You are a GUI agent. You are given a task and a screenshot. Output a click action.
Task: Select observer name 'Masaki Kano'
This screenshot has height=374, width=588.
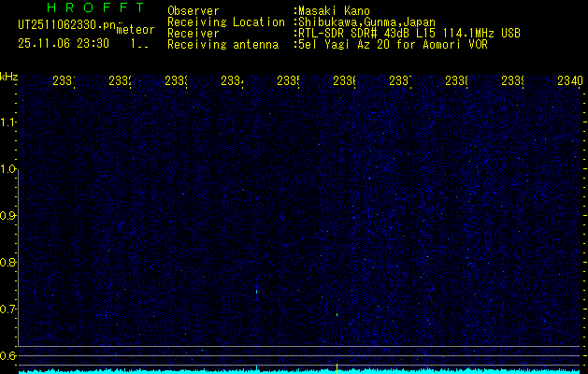pos(334,11)
